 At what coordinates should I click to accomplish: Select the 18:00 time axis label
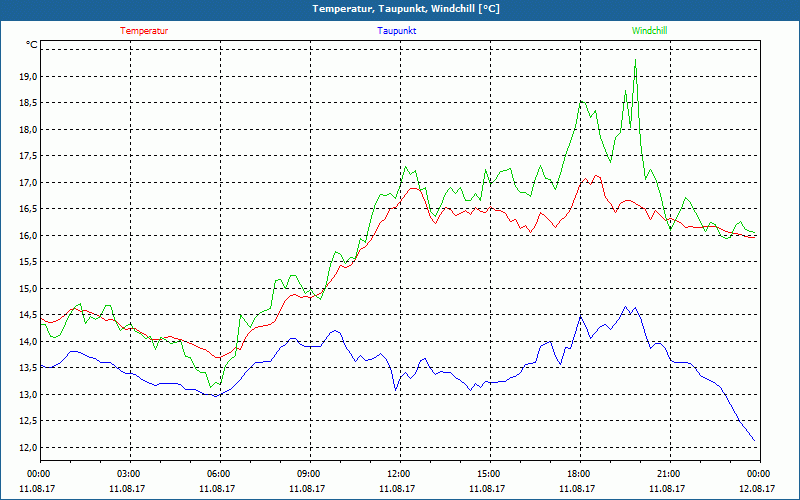tap(579, 474)
